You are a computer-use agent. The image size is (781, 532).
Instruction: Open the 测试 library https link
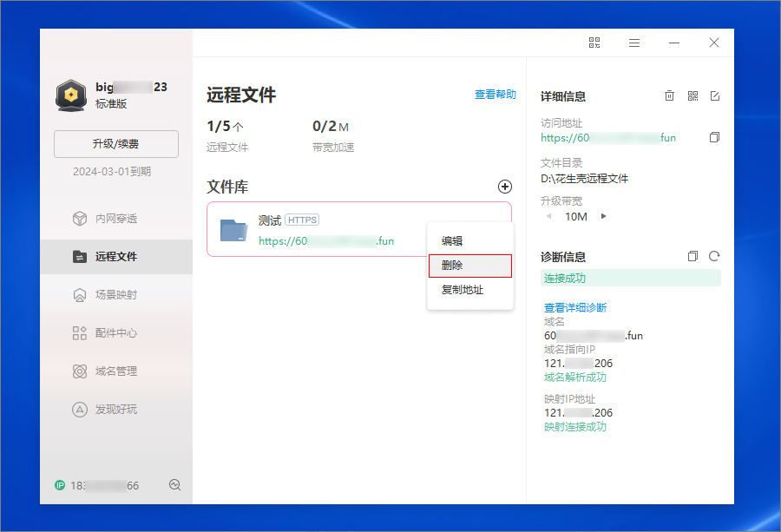pos(326,241)
